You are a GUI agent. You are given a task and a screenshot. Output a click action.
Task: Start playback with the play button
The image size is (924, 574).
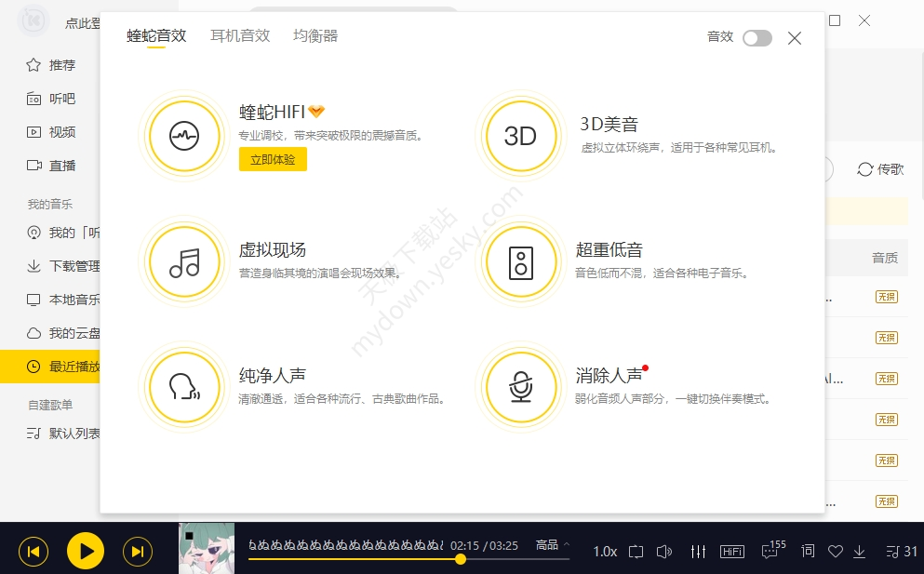(86, 552)
